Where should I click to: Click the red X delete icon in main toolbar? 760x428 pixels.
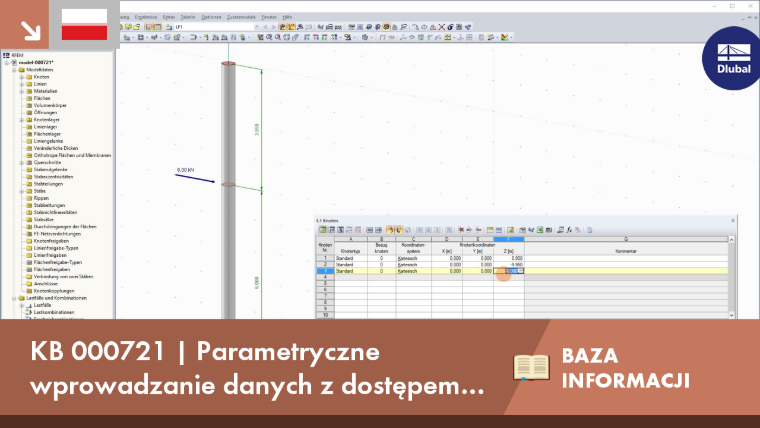[442, 27]
